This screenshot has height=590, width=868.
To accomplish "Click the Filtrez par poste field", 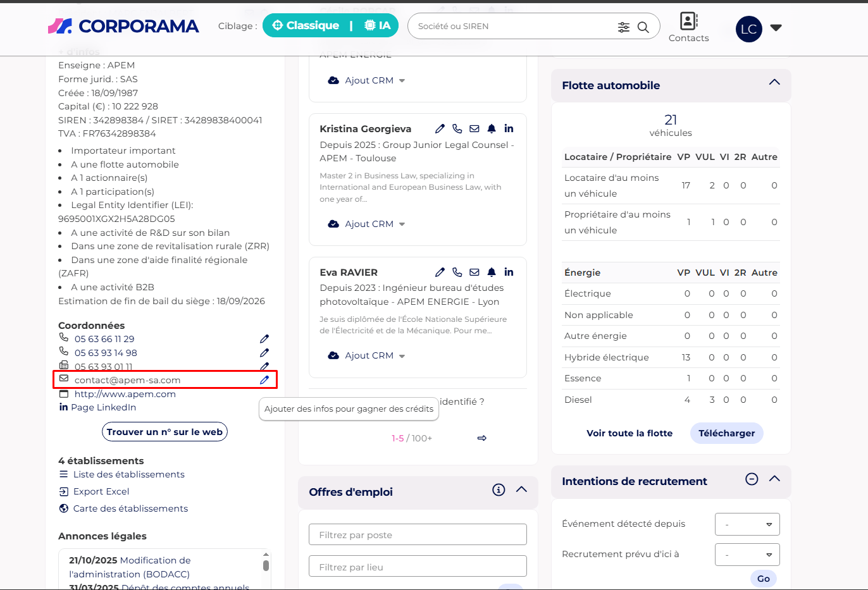I will 418,534.
